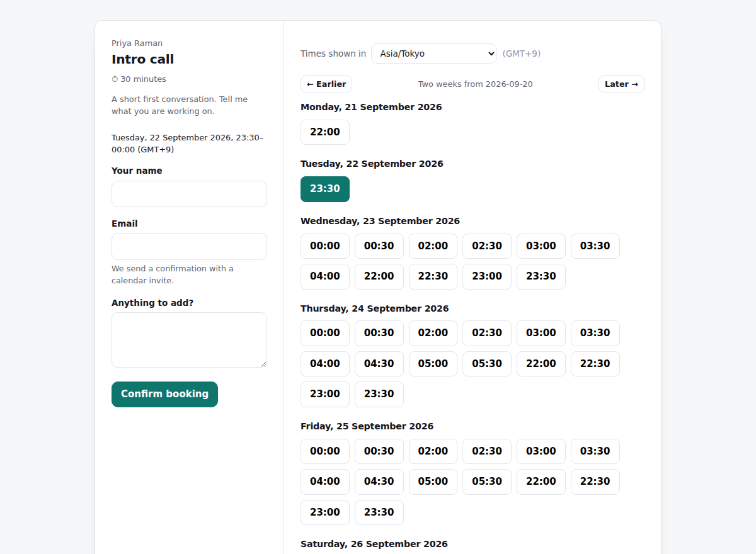Pick 02:30 on Thursday 24 September
The width and height of the screenshot is (756, 554).
487,333
